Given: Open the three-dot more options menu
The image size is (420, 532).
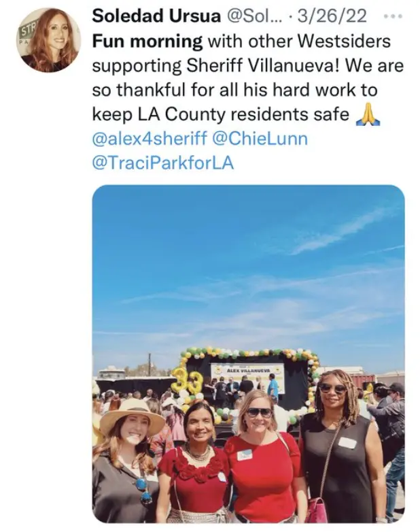Looking at the screenshot, I should coord(393,16).
